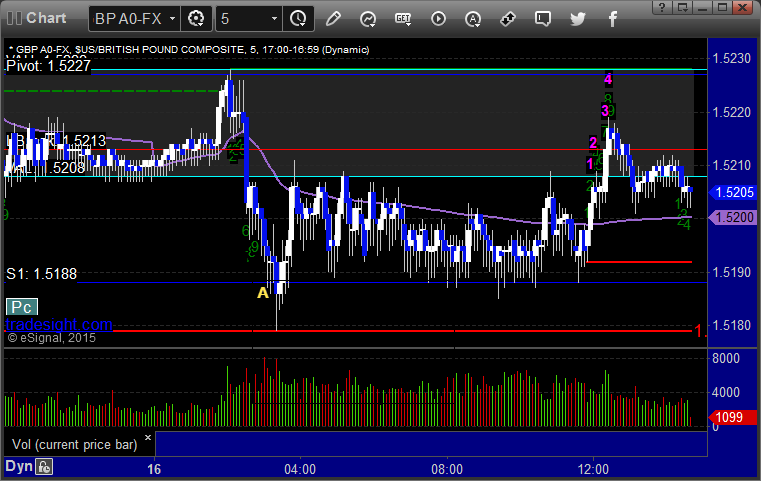Screen dimensions: 761x481
Task: Click the magenta 2 count marker
Action: click(593, 143)
